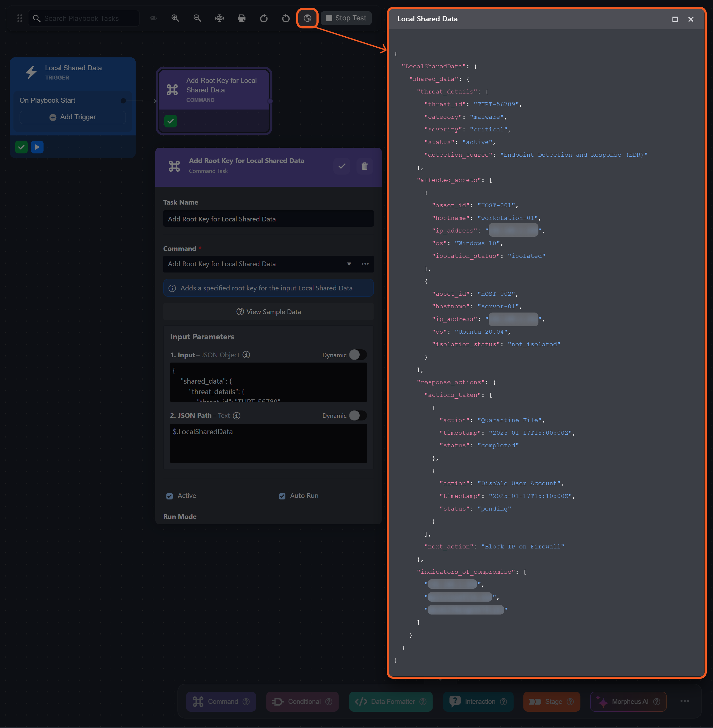Click the Stop Test button
Image resolution: width=713 pixels, height=728 pixels.
(346, 18)
